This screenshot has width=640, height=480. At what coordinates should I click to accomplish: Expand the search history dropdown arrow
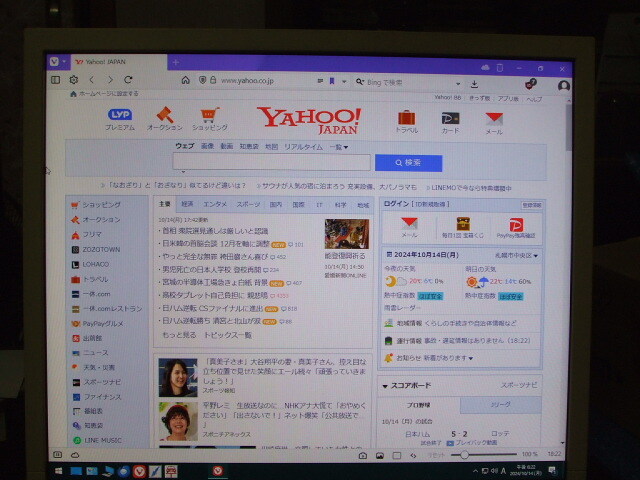pos(458,84)
